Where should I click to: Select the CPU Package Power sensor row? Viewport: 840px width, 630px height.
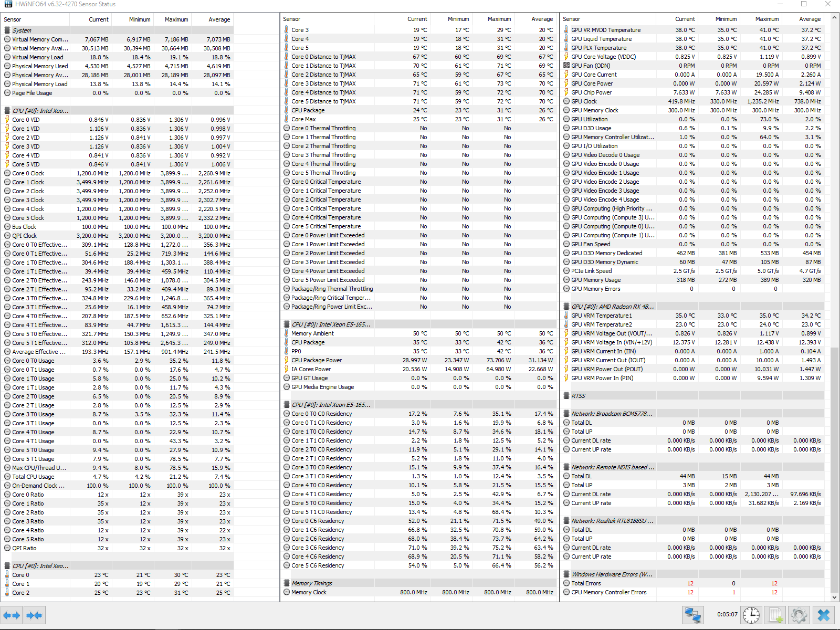419,360
